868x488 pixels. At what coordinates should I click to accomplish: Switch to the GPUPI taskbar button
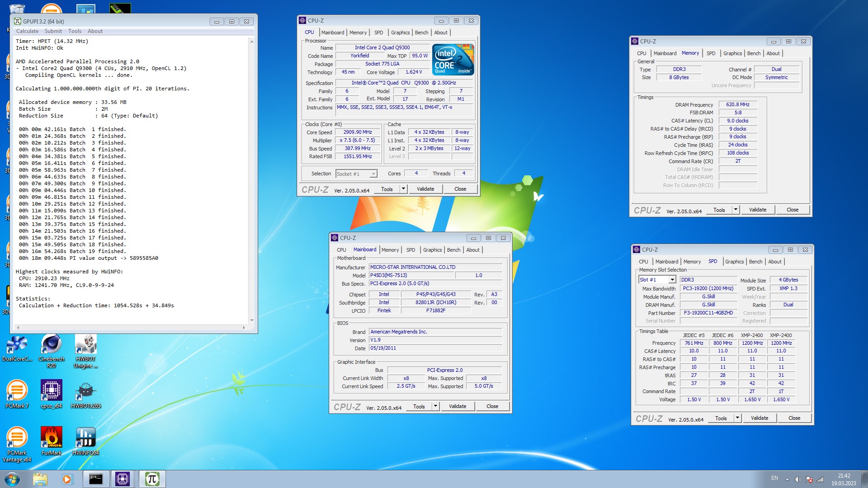pyautogui.click(x=152, y=479)
